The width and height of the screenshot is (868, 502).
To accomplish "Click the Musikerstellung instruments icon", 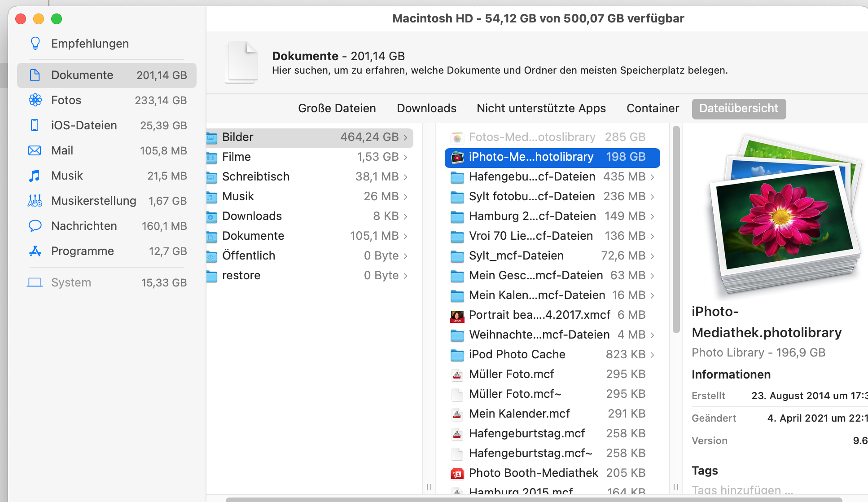I will 35,201.
